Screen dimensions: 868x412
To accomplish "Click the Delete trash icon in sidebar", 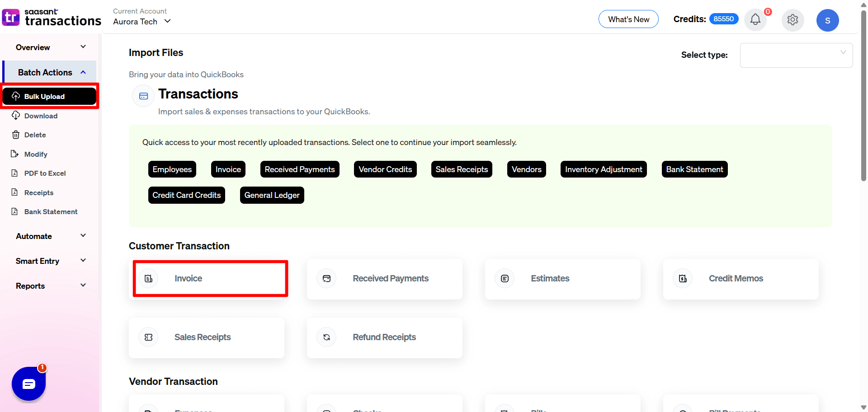I will 16,135.
